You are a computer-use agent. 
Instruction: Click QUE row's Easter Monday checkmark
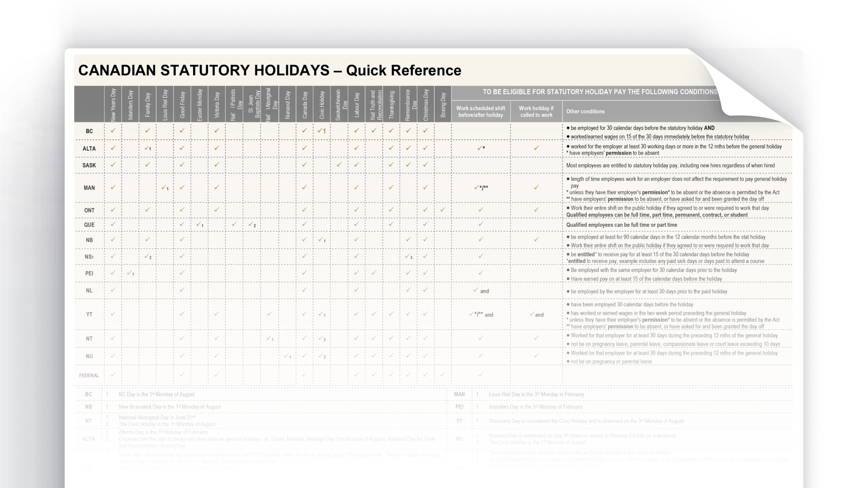tap(199, 225)
